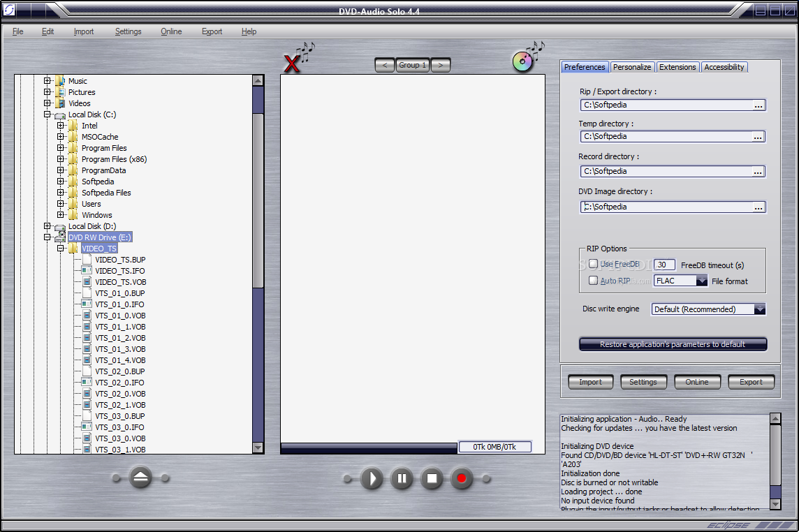Expand the Users folder node

(x=61, y=203)
